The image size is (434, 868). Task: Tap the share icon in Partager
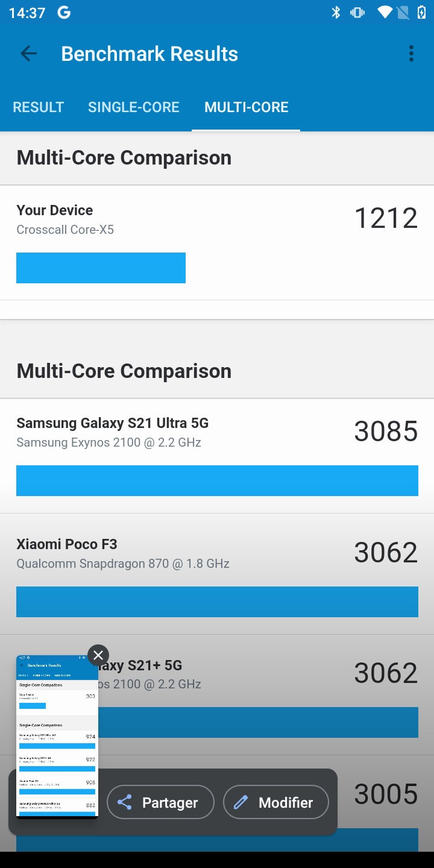click(x=125, y=802)
